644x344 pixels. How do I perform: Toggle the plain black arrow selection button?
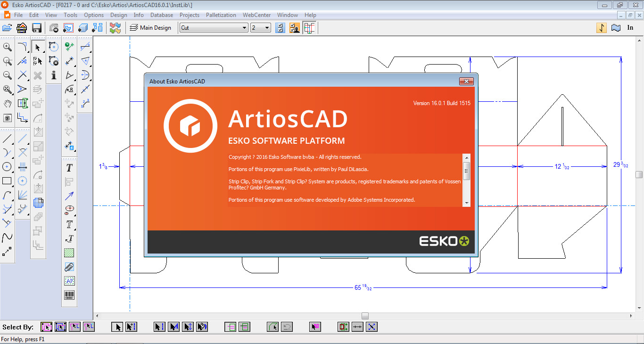tap(117, 327)
